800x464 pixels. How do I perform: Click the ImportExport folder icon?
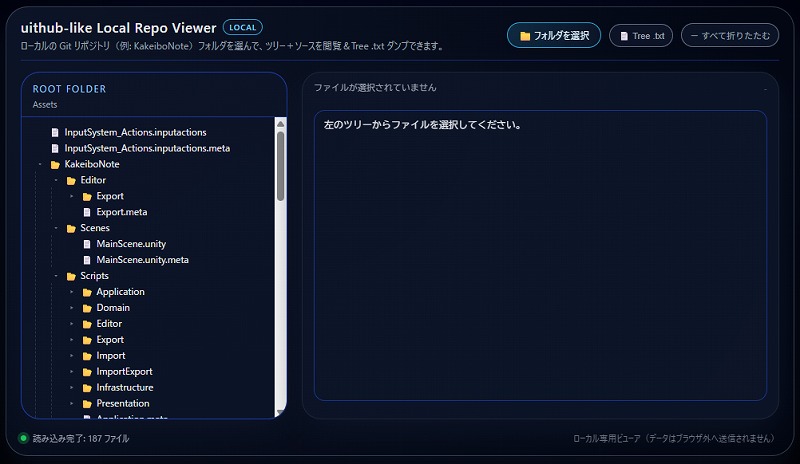(x=87, y=372)
